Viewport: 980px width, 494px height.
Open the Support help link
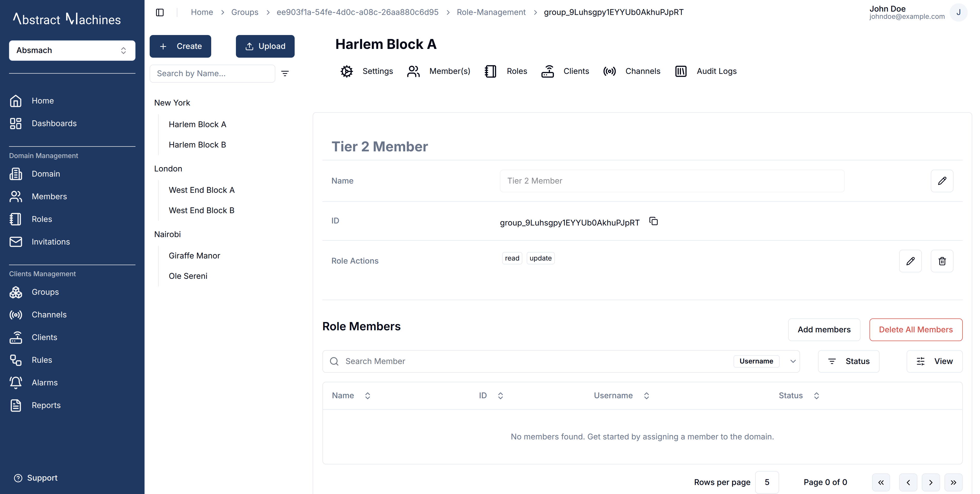(36, 478)
